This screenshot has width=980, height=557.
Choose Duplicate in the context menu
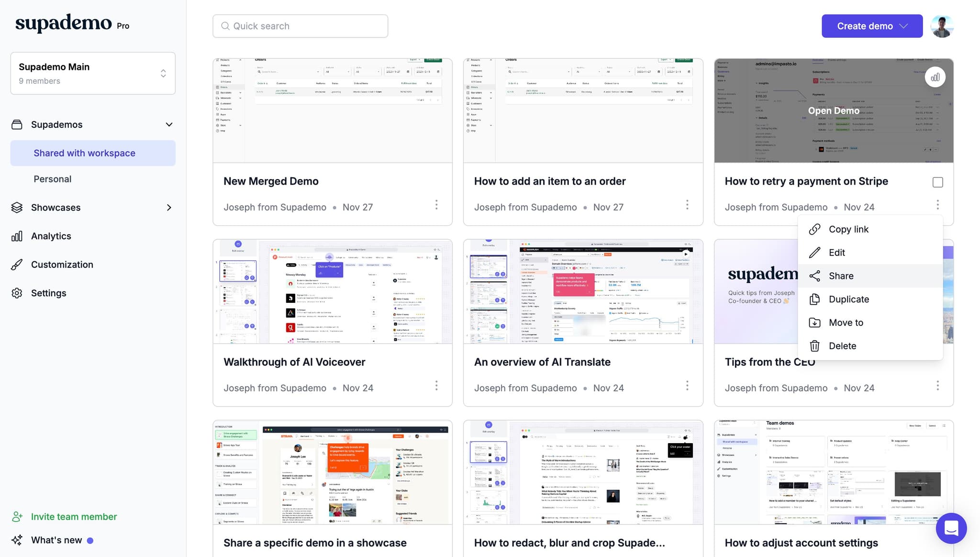pyautogui.click(x=848, y=300)
